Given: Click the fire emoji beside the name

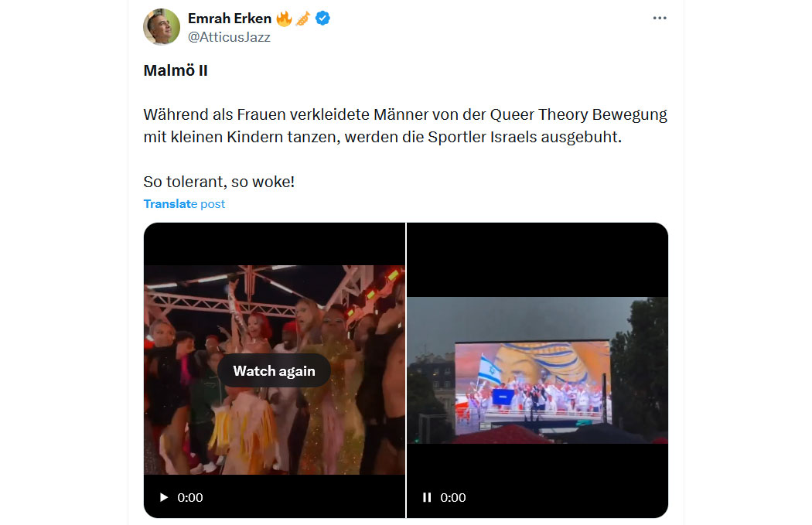Looking at the screenshot, I should click(x=284, y=19).
